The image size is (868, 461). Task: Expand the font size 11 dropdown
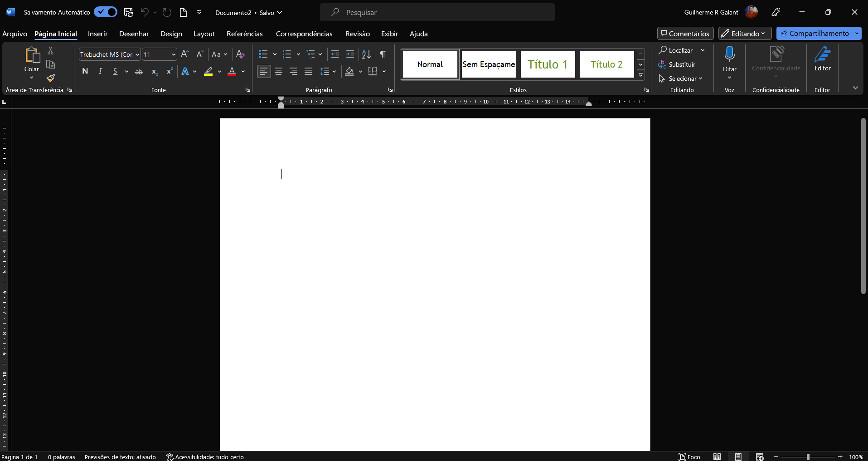173,54
